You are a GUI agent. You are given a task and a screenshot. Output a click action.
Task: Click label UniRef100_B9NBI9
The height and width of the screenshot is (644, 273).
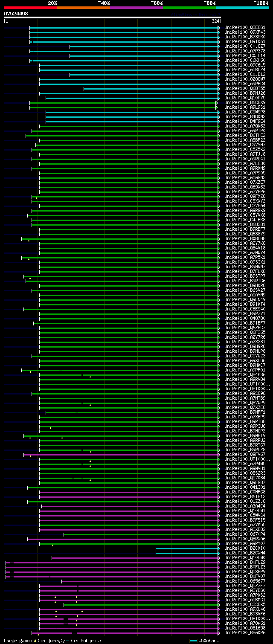(245, 436)
